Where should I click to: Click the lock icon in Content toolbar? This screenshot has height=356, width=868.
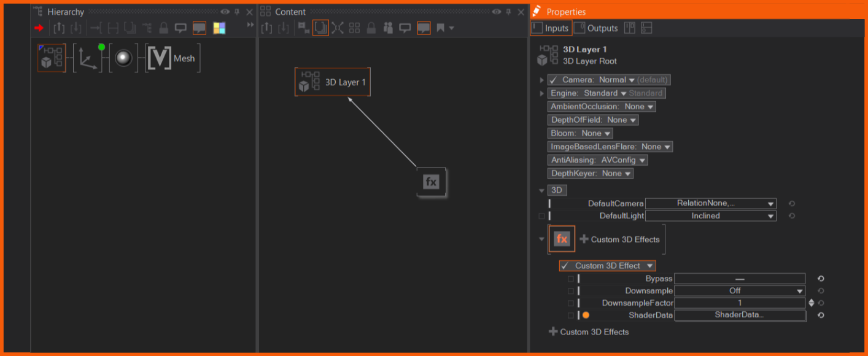tap(371, 28)
